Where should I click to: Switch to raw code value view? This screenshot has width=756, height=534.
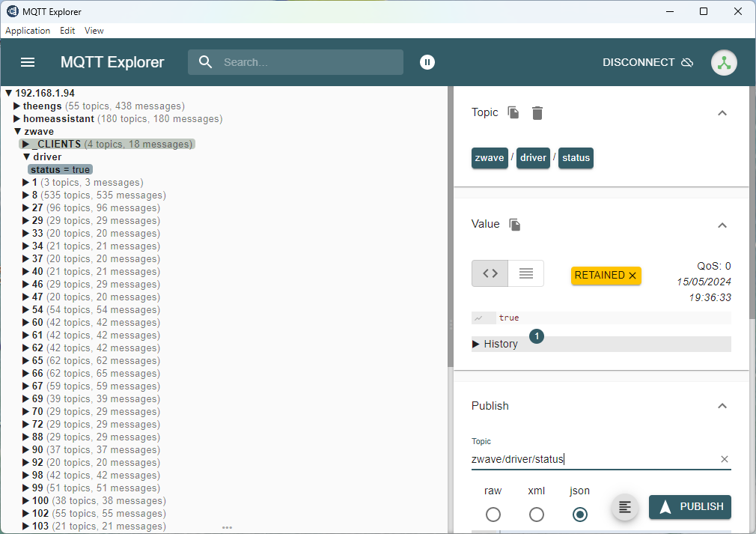(490, 273)
